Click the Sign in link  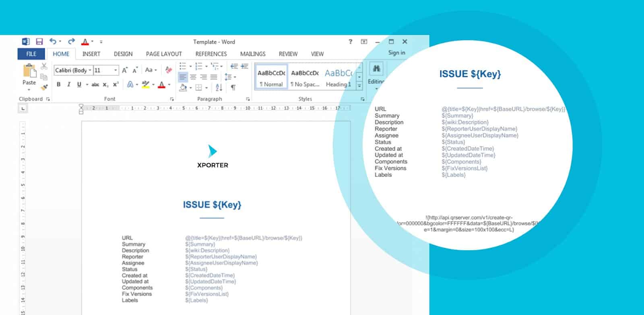(396, 53)
